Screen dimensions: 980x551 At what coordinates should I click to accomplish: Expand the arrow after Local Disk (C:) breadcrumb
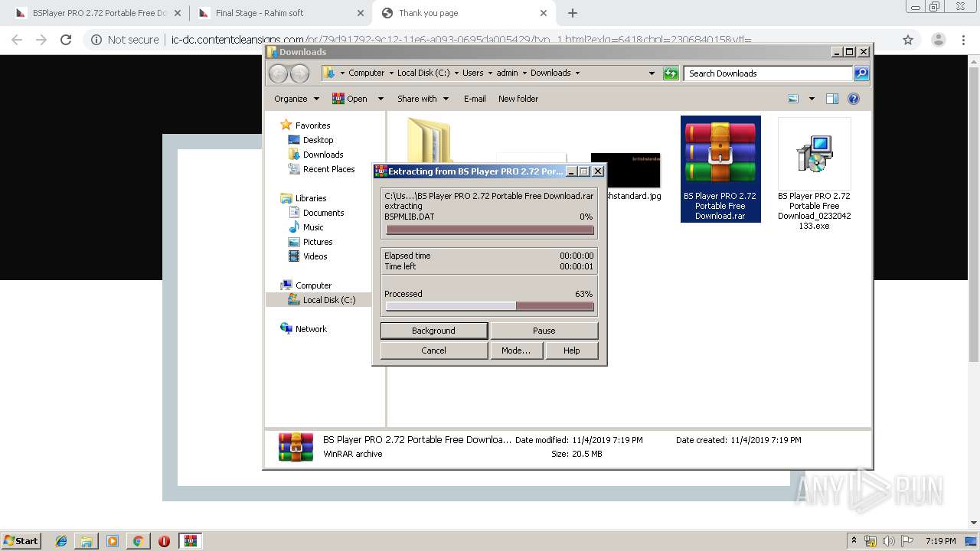click(456, 73)
